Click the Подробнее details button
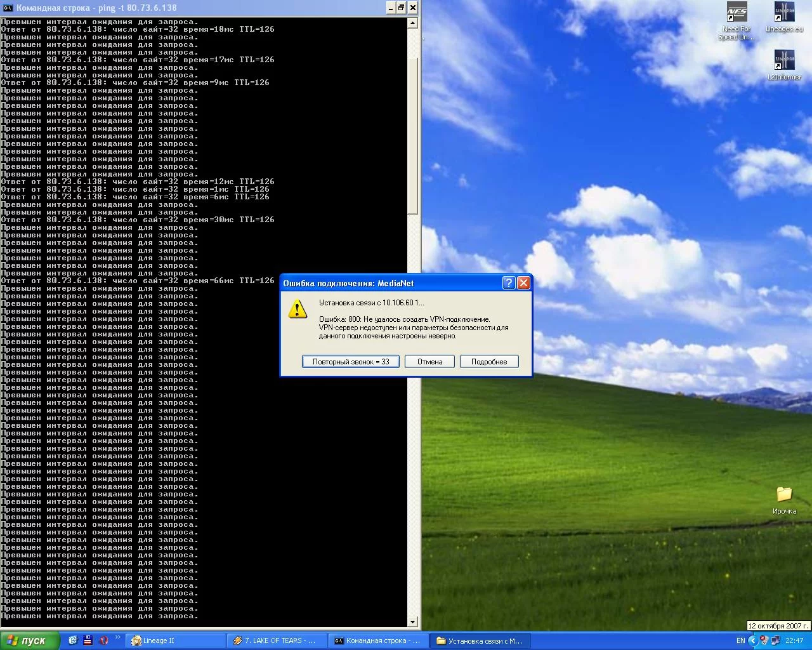This screenshot has height=650, width=812. pos(489,362)
